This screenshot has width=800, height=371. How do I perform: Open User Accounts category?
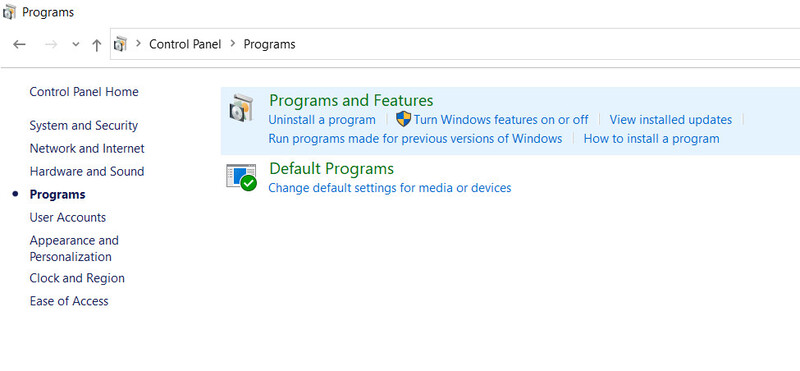pyautogui.click(x=68, y=217)
